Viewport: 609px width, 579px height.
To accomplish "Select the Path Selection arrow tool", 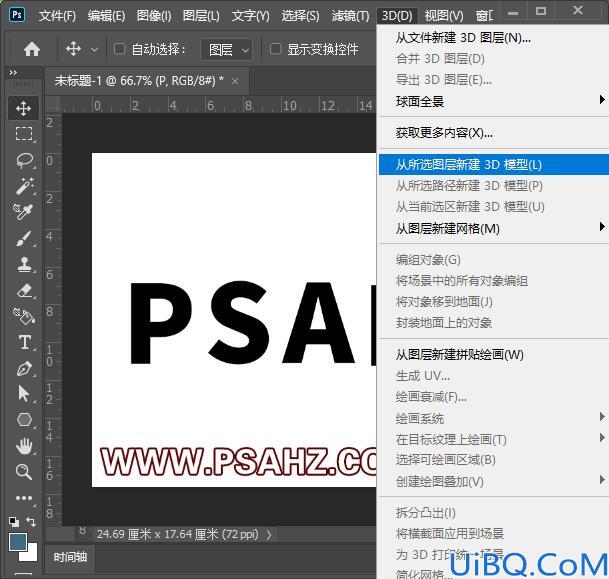I will pyautogui.click(x=24, y=394).
